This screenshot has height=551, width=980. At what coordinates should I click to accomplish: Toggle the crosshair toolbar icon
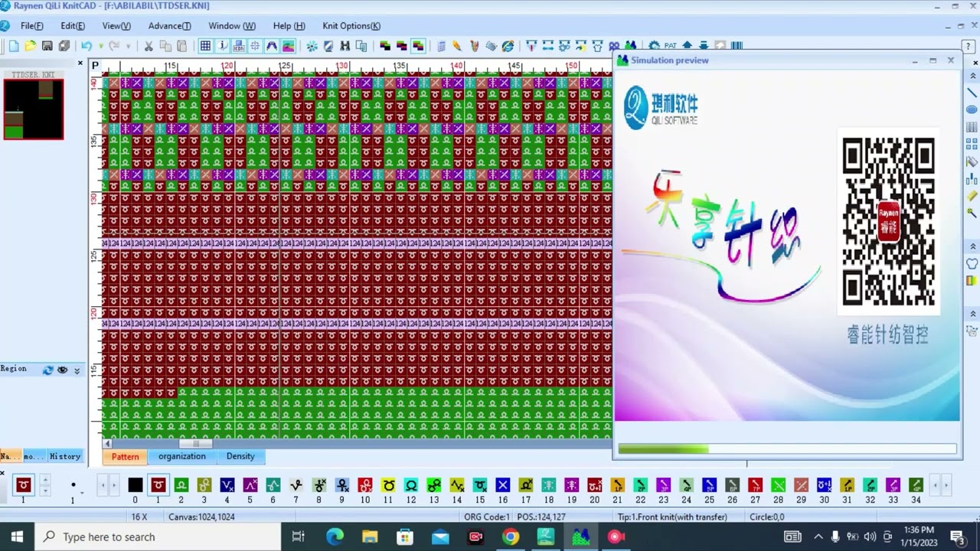255,46
